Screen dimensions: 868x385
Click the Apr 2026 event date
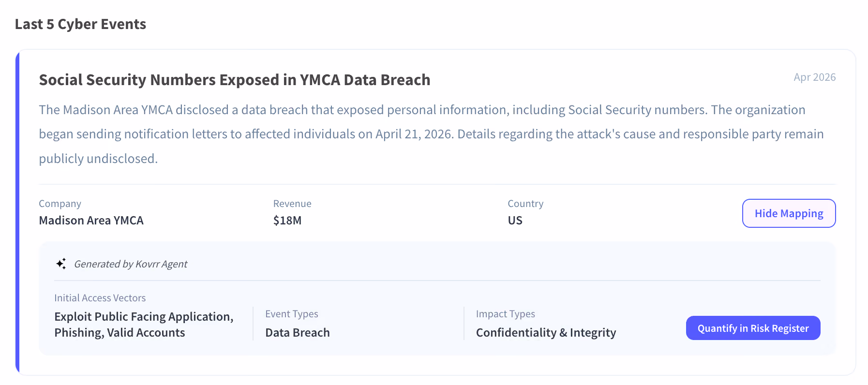tap(815, 77)
